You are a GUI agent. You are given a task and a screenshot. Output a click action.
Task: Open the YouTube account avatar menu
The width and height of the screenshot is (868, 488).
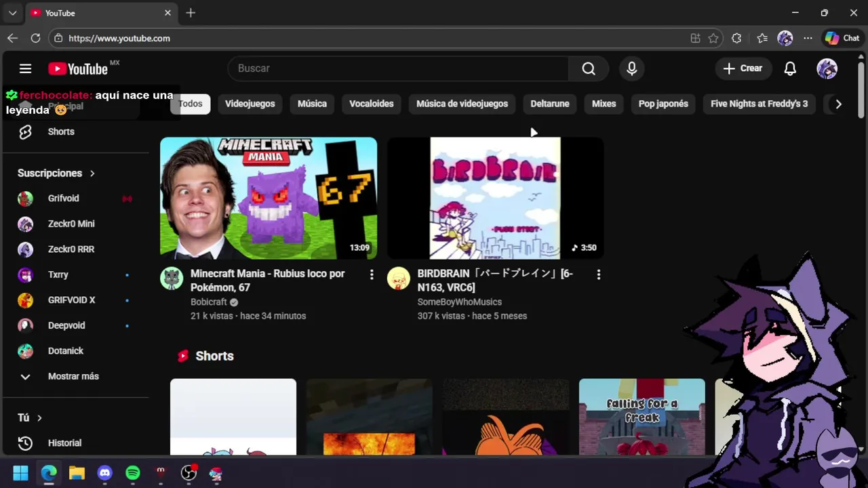tap(827, 68)
